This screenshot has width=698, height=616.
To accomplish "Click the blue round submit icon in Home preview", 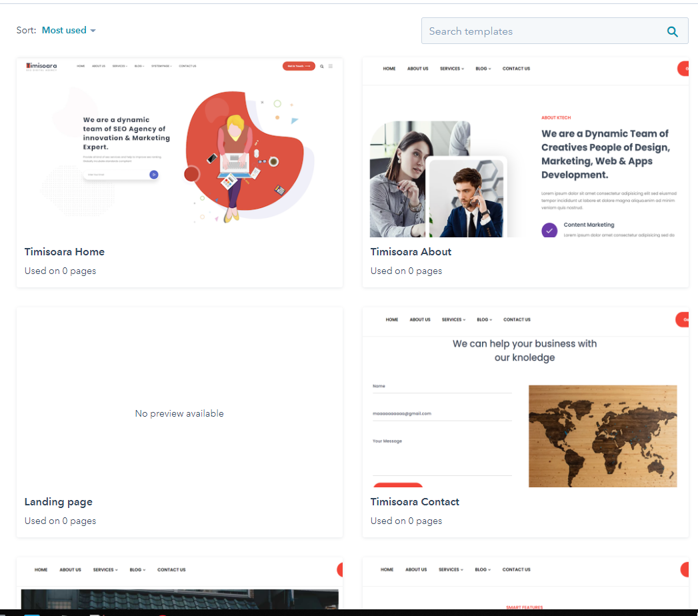I will (x=154, y=175).
